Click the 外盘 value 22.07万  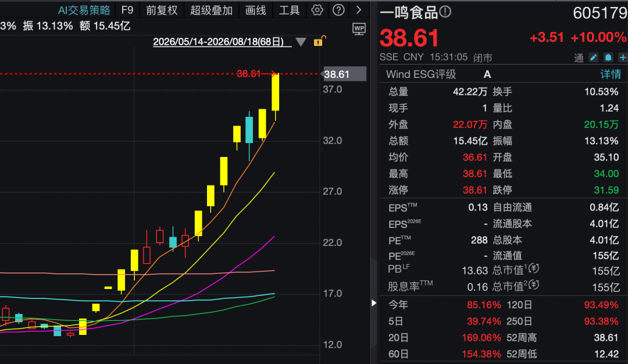tap(470, 124)
